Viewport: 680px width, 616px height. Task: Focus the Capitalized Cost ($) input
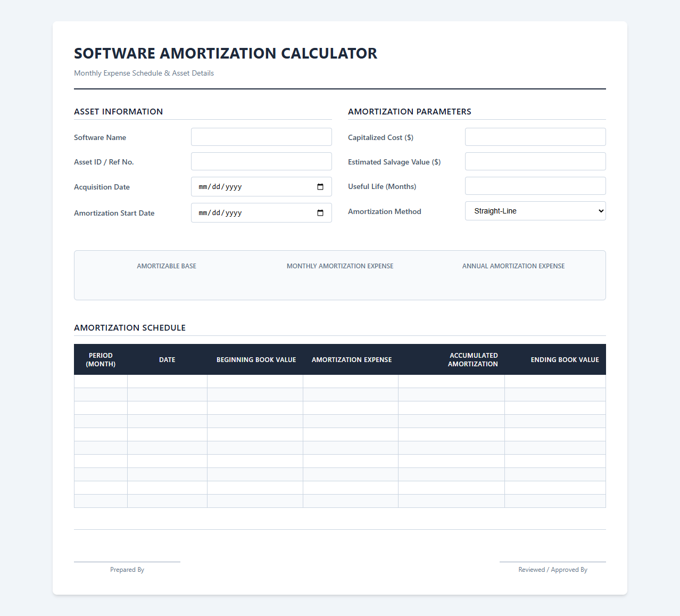click(535, 137)
